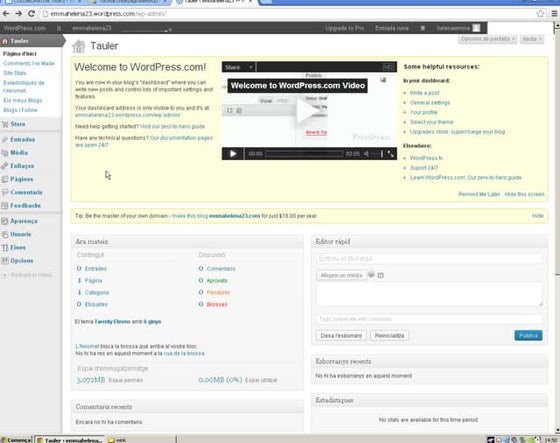Screen dimensions: 560x443
Task: Open the Aparença sidebar menu
Action: (24, 221)
